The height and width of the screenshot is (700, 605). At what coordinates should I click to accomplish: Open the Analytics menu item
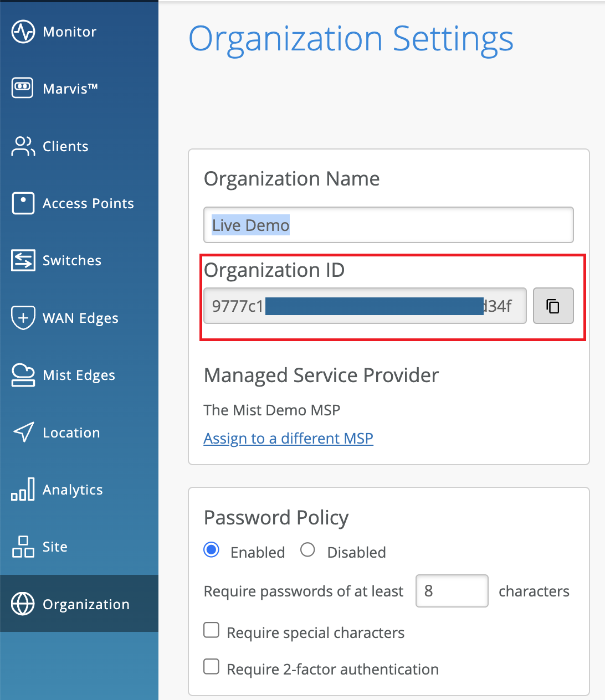72,490
